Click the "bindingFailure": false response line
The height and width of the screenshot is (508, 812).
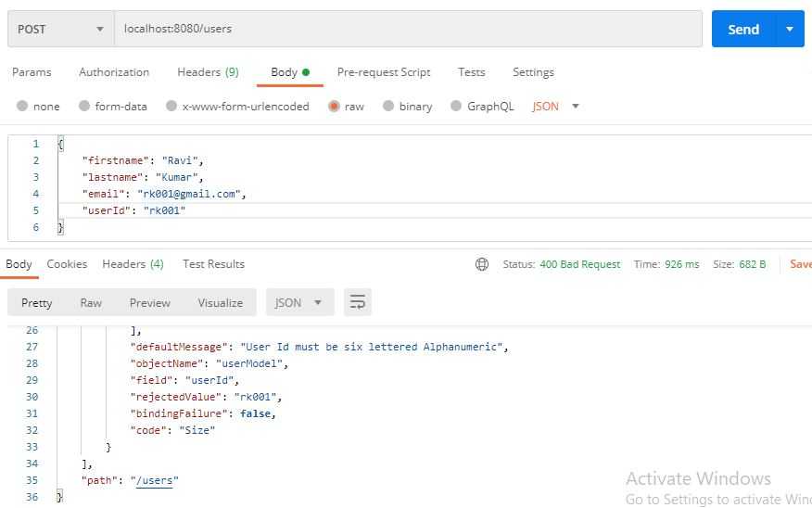(x=203, y=413)
